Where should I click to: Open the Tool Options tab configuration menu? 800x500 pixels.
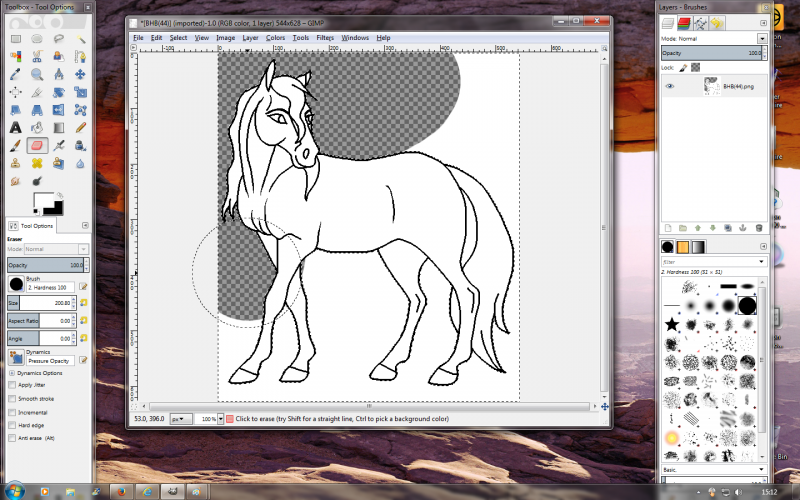point(85,226)
